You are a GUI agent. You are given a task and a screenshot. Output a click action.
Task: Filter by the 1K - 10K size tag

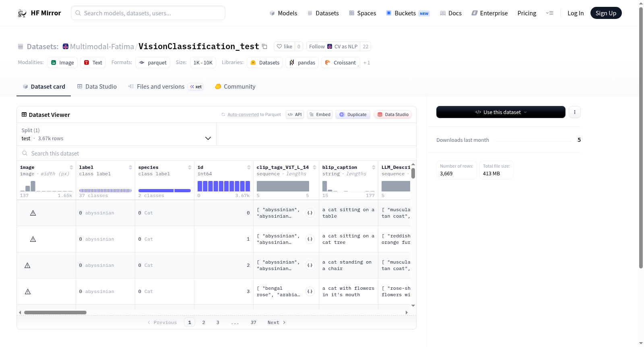pos(203,62)
